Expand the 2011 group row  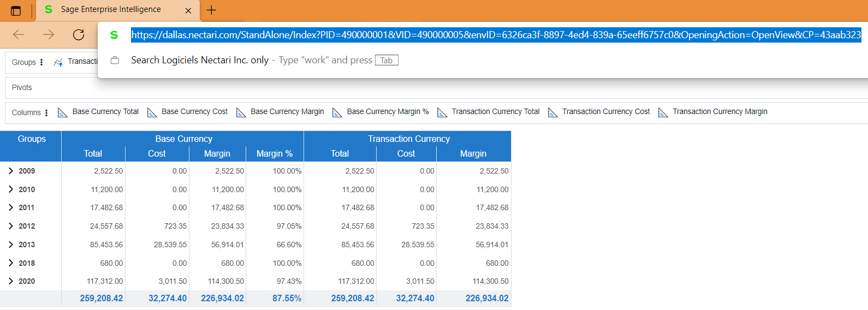click(x=11, y=207)
